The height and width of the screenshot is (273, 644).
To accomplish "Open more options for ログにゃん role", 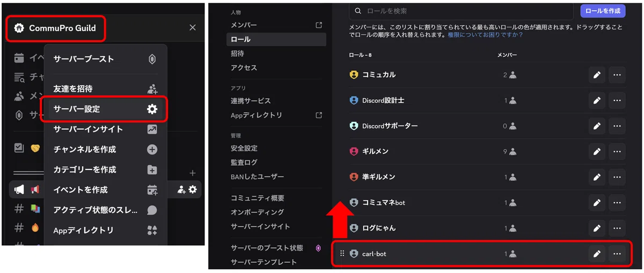I will (617, 228).
